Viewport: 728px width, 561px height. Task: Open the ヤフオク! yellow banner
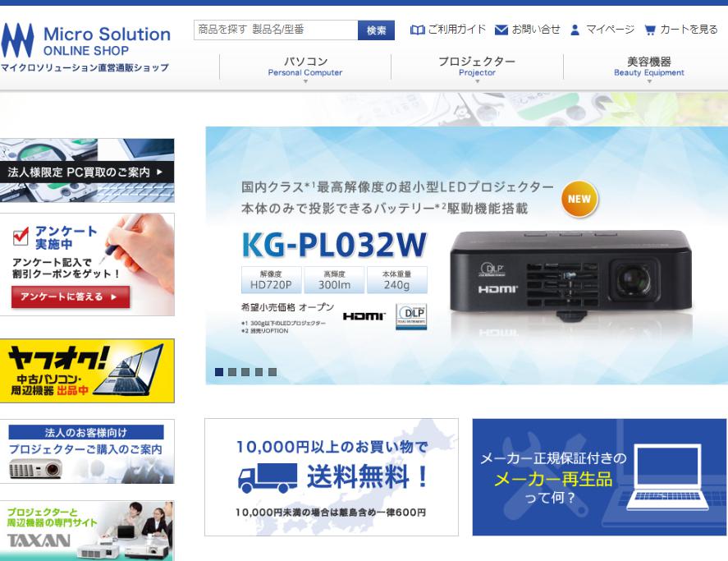(87, 371)
